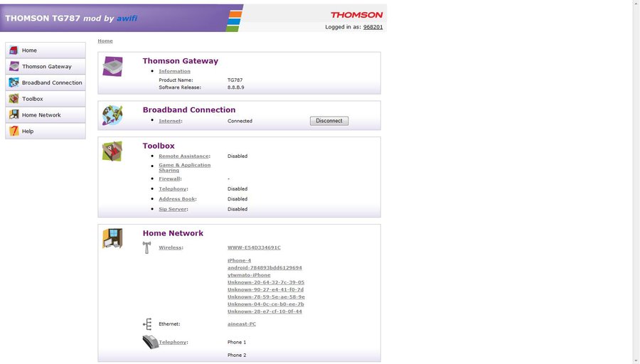Click the TG787 product name value

click(x=235, y=80)
